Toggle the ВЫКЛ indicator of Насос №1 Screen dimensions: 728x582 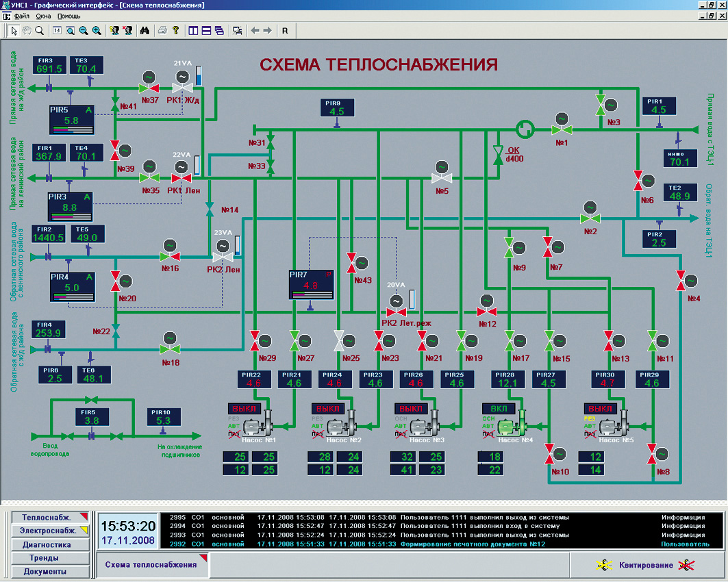click(244, 409)
